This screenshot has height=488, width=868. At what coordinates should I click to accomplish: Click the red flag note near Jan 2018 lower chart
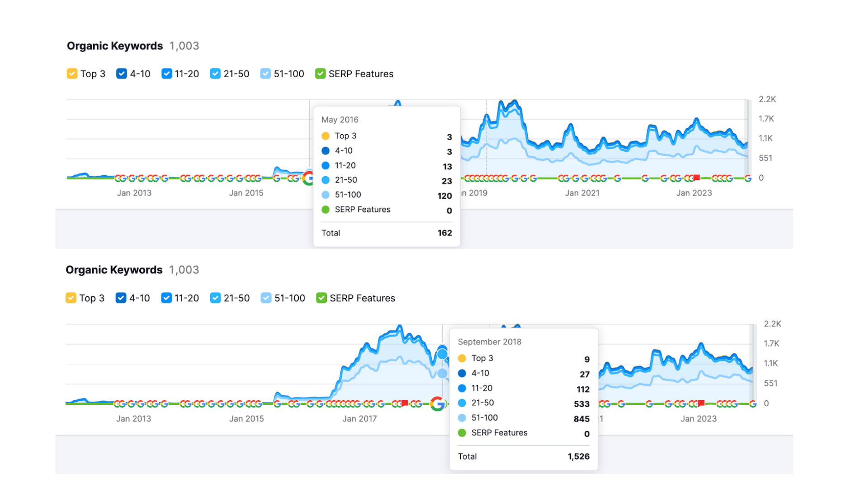coord(405,403)
